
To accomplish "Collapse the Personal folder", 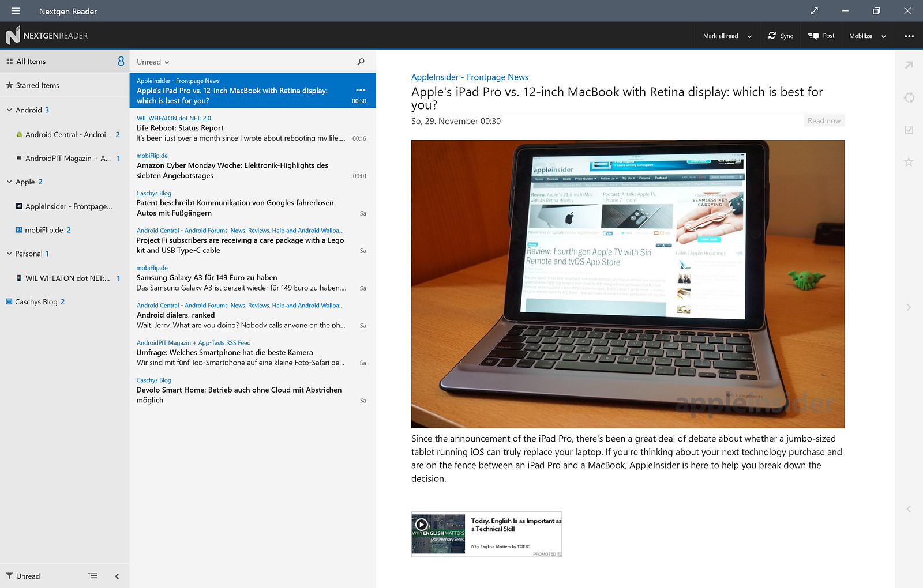I will point(9,254).
